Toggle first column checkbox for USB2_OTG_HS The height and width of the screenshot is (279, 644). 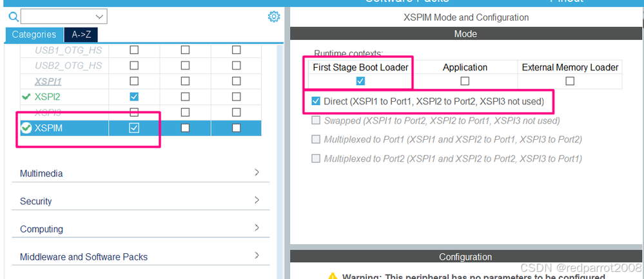pyautogui.click(x=134, y=66)
